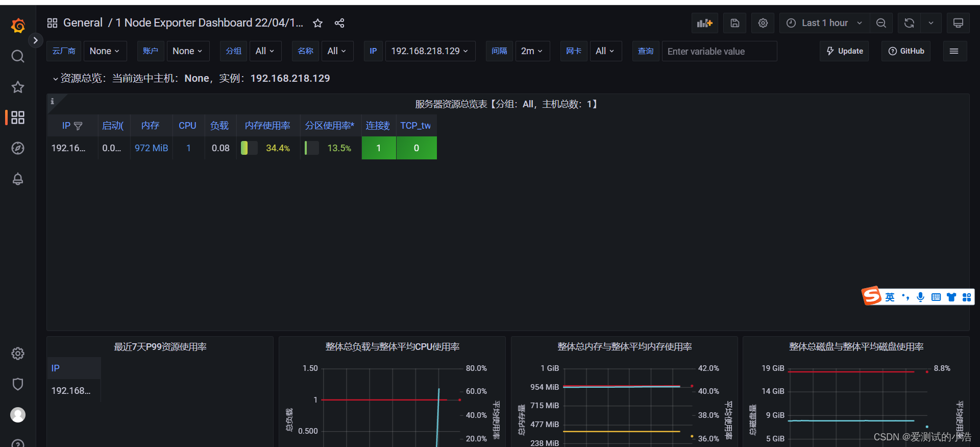Open the Help question mark icon
The width and height of the screenshot is (980, 447).
tap(18, 443)
